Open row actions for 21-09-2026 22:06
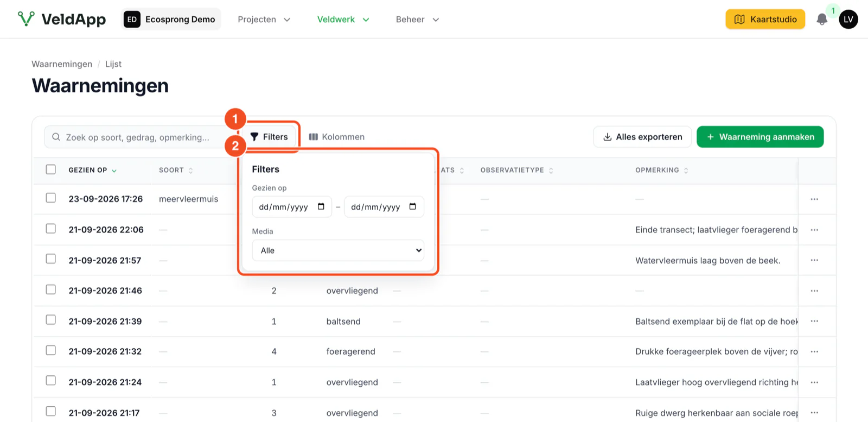The width and height of the screenshot is (868, 422). [814, 230]
